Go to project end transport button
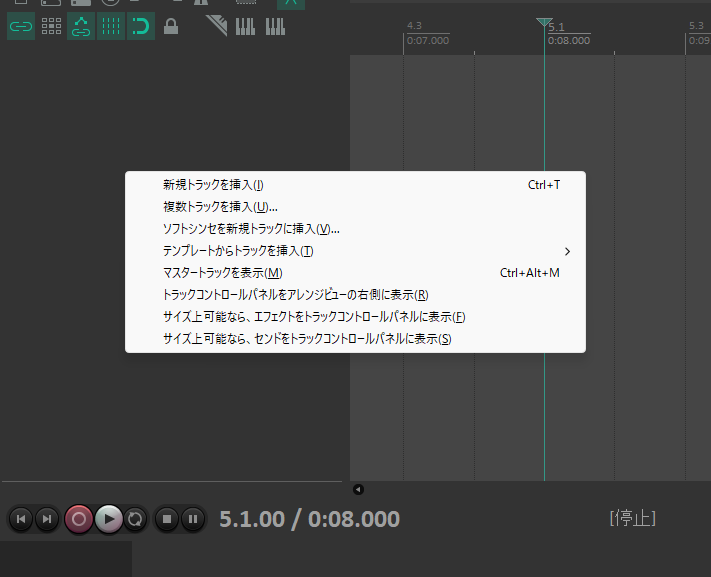The height and width of the screenshot is (577, 711). 47,519
